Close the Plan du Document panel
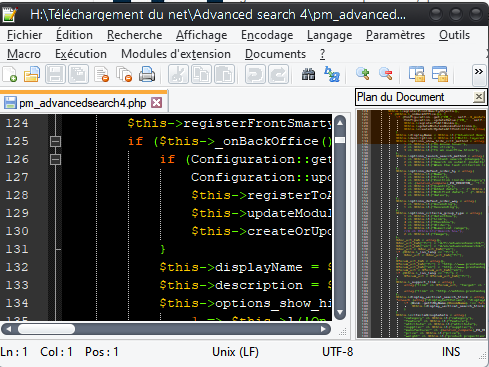Screen dimensions: 489x367 (479, 97)
